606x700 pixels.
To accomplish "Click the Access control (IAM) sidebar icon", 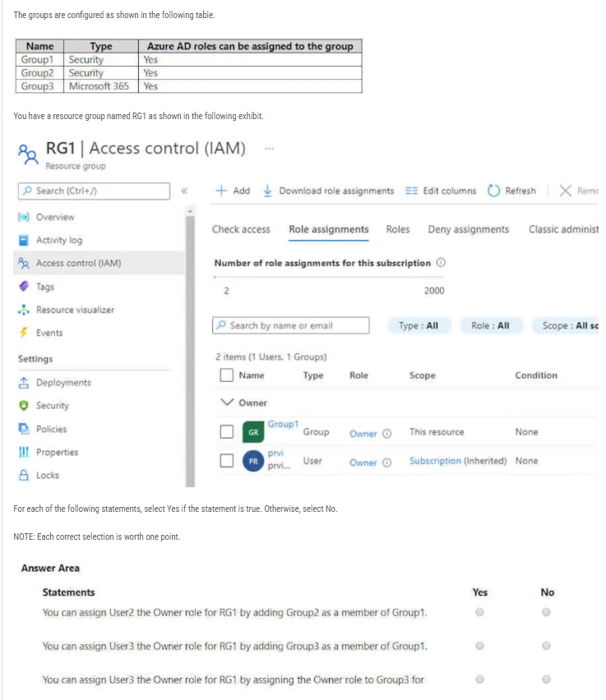I will tap(24, 264).
